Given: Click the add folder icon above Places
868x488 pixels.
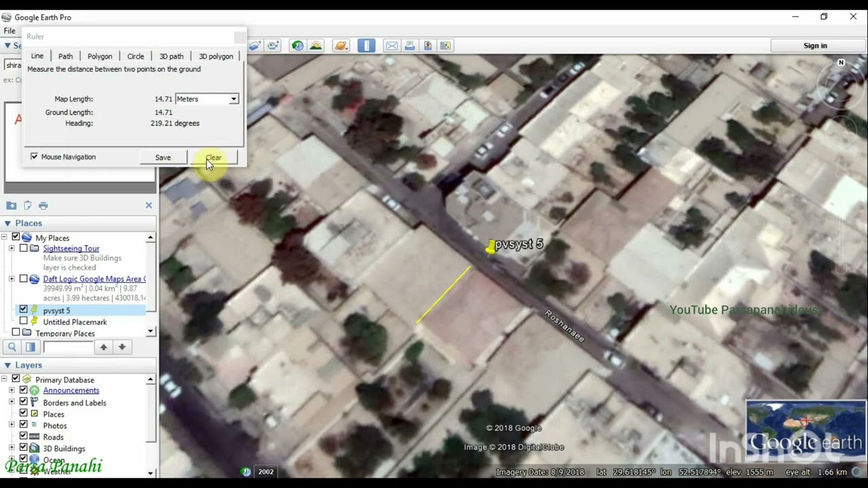Looking at the screenshot, I should (x=11, y=205).
